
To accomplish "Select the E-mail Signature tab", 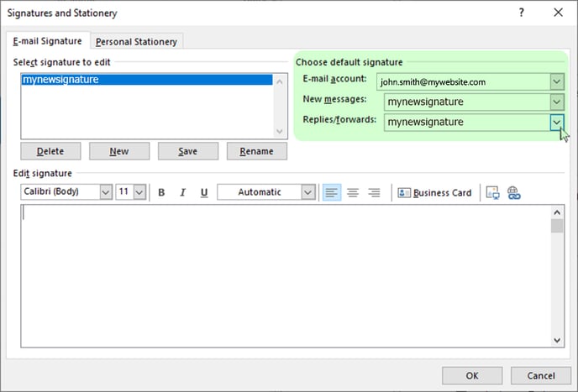I will coord(48,41).
